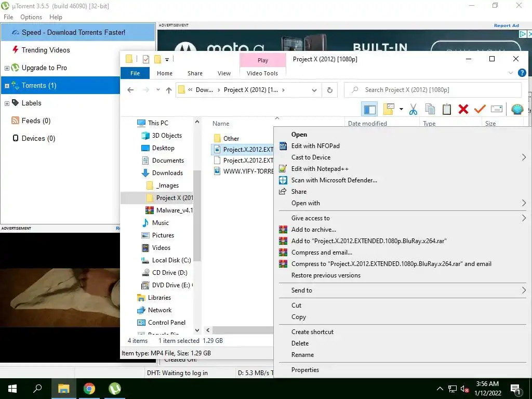Open the address bar history dropdown
Viewport: 532px width, 399px height.
click(x=314, y=90)
